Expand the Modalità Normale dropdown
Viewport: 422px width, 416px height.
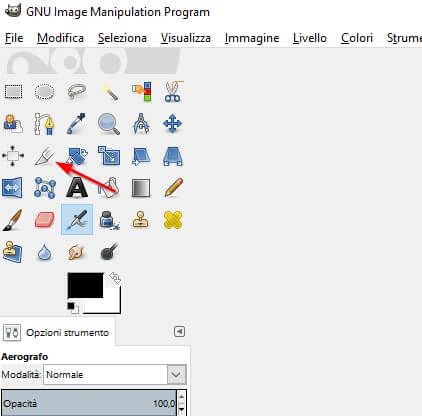[x=115, y=375]
